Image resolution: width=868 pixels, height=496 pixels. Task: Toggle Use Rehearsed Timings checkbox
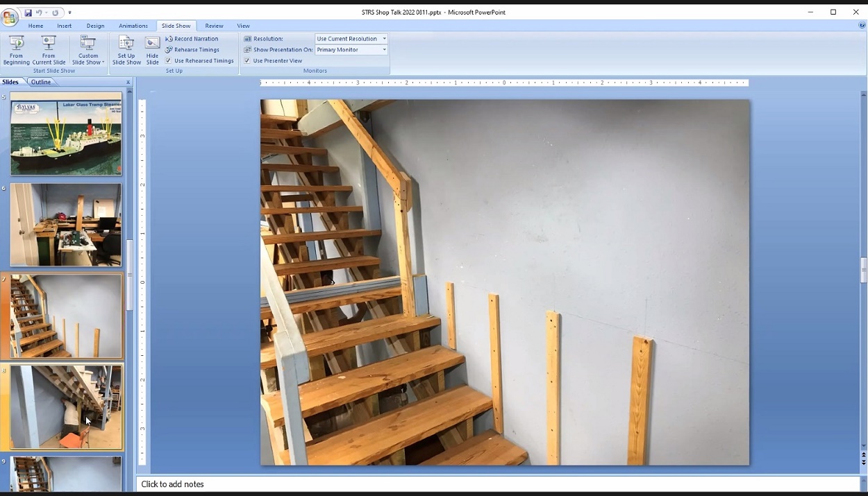tap(169, 60)
